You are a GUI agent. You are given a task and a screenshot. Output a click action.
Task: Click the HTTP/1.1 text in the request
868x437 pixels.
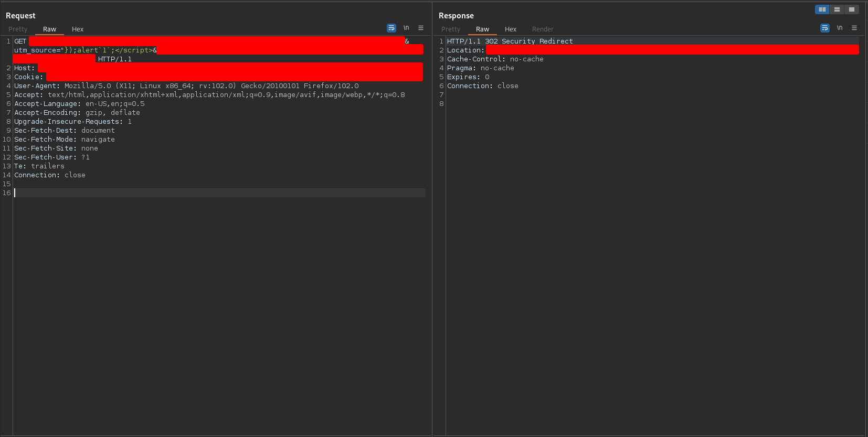click(x=115, y=59)
